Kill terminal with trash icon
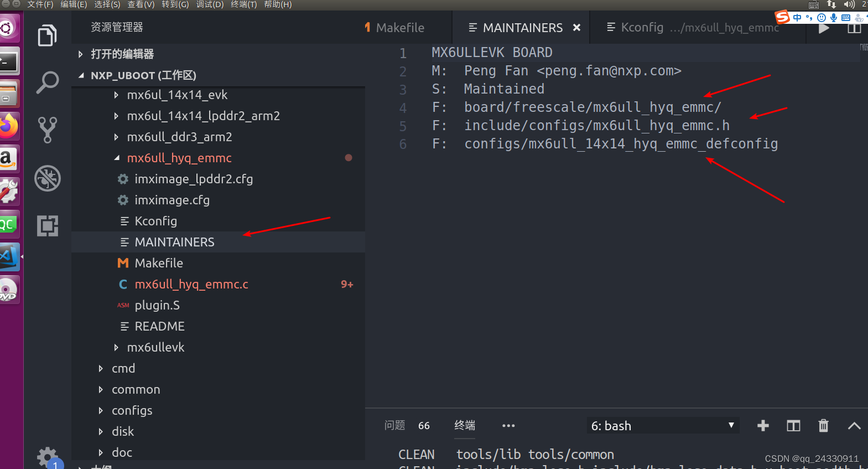Viewport: 868px width, 469px height. [824, 425]
